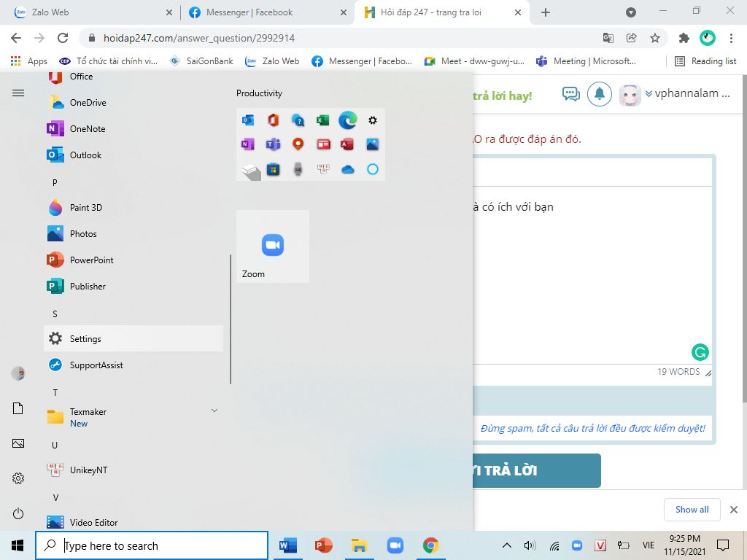Bookmark this page with the star icon

pyautogui.click(x=655, y=38)
